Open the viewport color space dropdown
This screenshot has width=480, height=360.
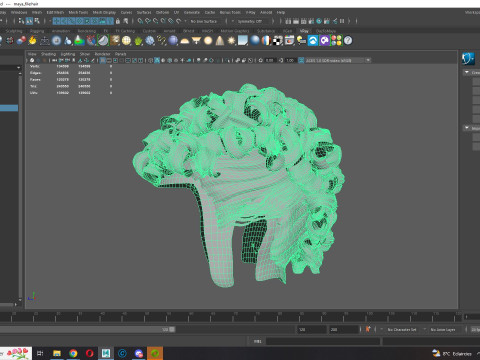click(x=334, y=60)
